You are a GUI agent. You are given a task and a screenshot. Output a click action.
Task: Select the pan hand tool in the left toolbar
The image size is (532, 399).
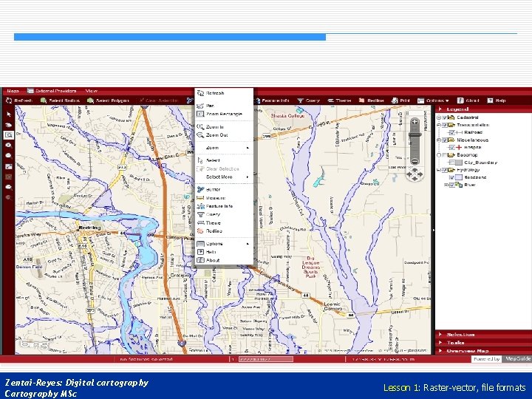tap(9, 125)
